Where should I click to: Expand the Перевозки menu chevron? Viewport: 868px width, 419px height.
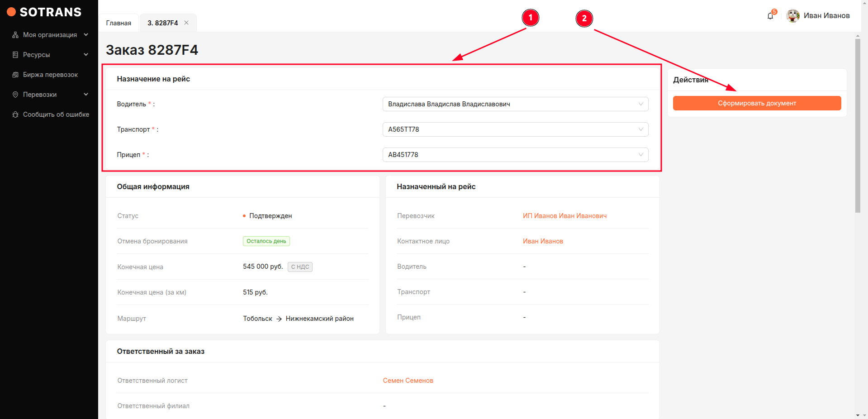[x=86, y=95]
